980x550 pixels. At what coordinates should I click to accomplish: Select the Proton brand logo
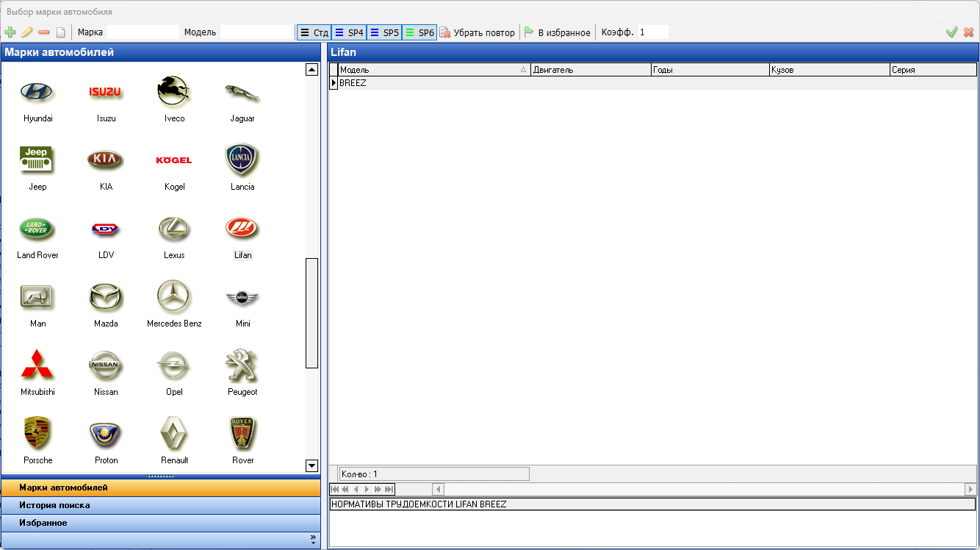click(106, 434)
